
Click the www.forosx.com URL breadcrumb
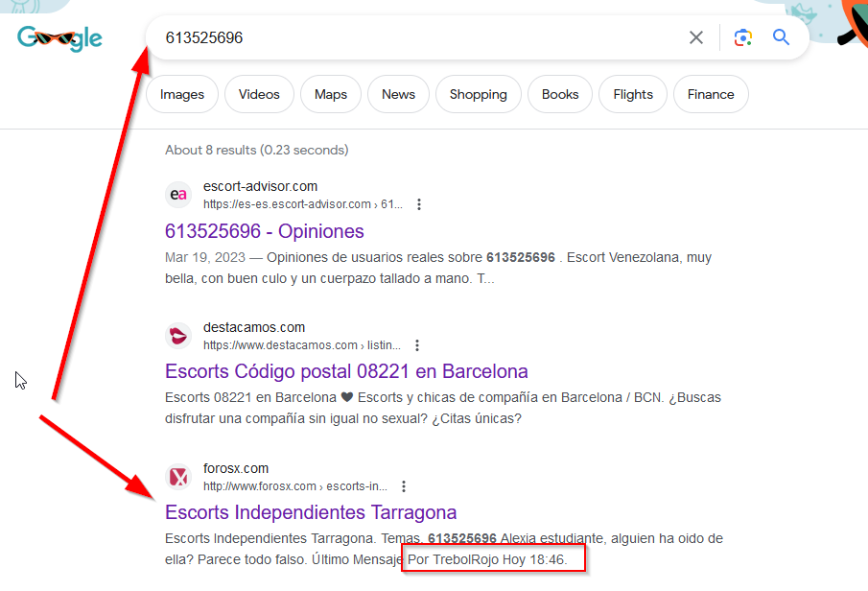[x=295, y=485]
